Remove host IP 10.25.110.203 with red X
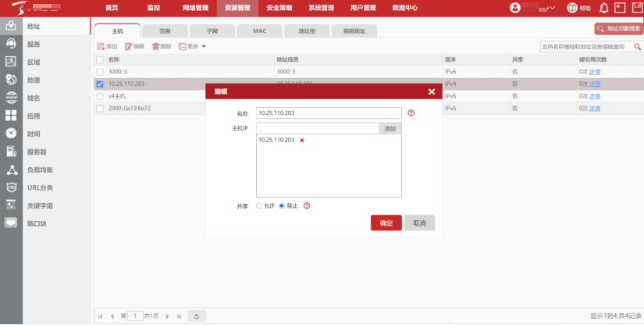644x325 pixels. click(x=302, y=141)
